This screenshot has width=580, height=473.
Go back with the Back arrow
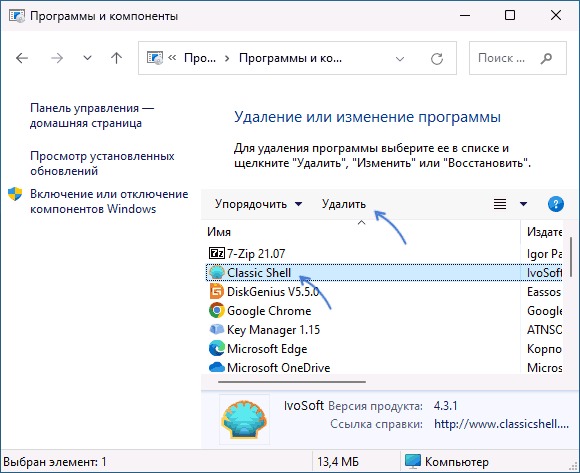[22, 58]
